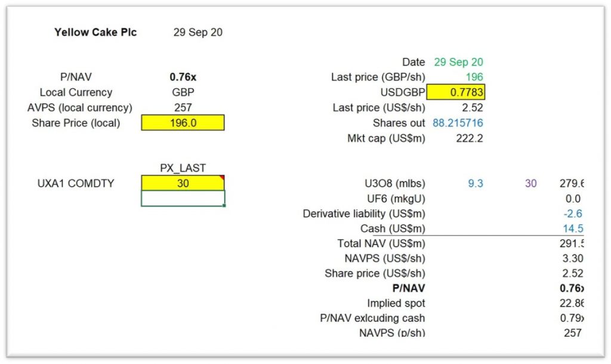Click the empty selected cell below the 30 value
The height and width of the screenshot is (364, 611).
click(x=183, y=198)
